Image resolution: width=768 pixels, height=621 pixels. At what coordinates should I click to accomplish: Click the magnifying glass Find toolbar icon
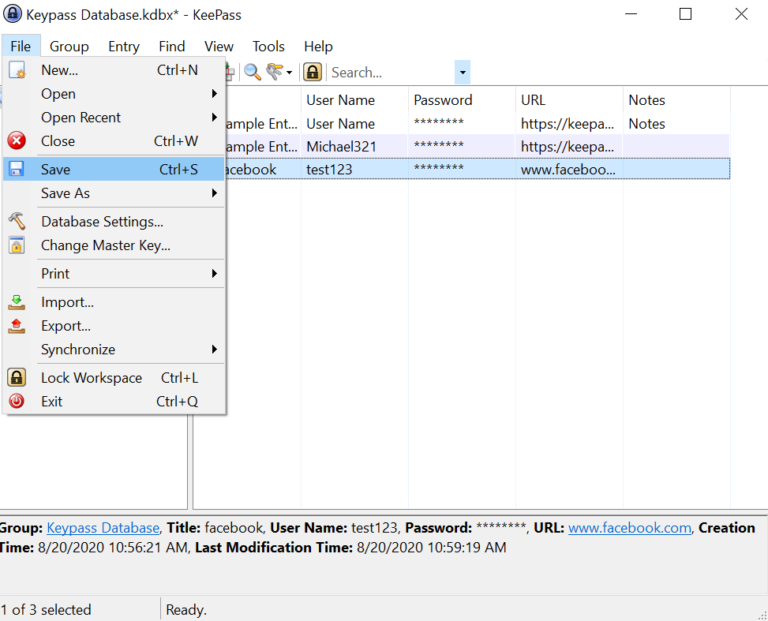(252, 72)
